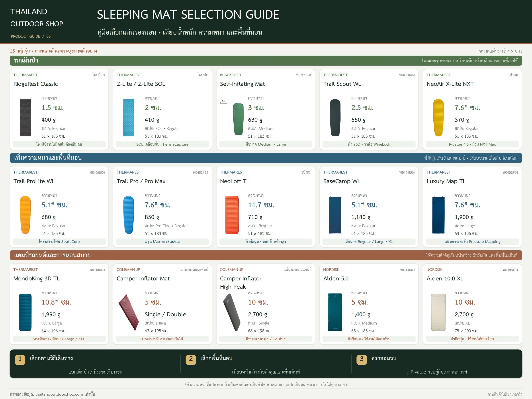Select the cream Alden 10.0 XL mat image
Screen dimensions: 532x399
click(438, 312)
